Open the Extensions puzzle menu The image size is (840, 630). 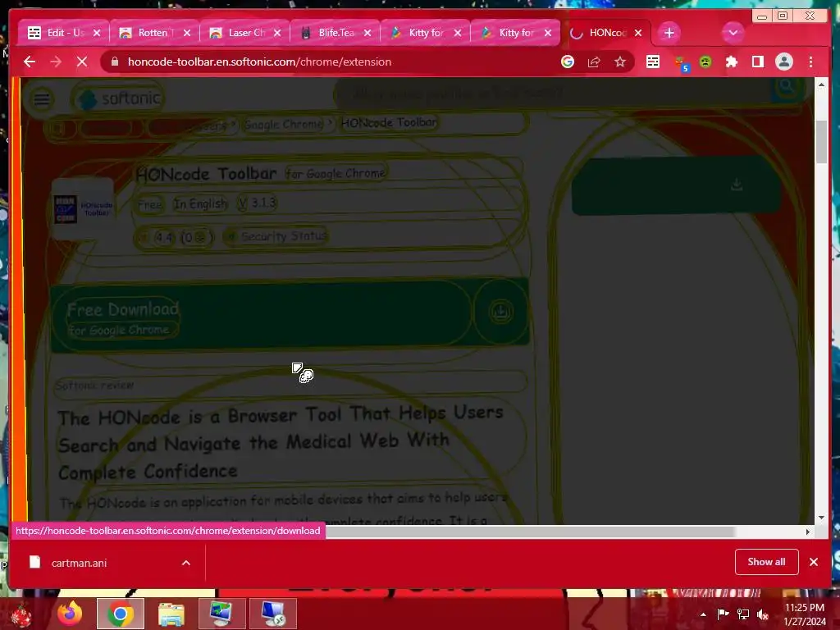[x=731, y=62]
